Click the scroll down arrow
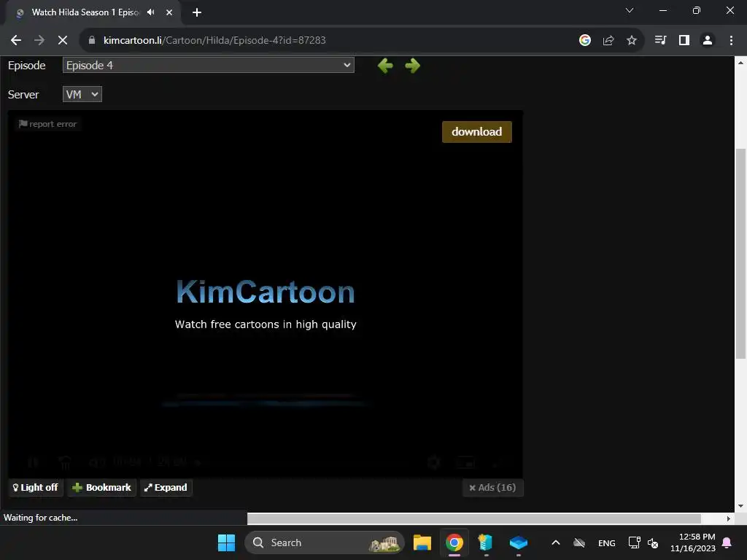Image resolution: width=747 pixels, height=560 pixels. click(740, 506)
